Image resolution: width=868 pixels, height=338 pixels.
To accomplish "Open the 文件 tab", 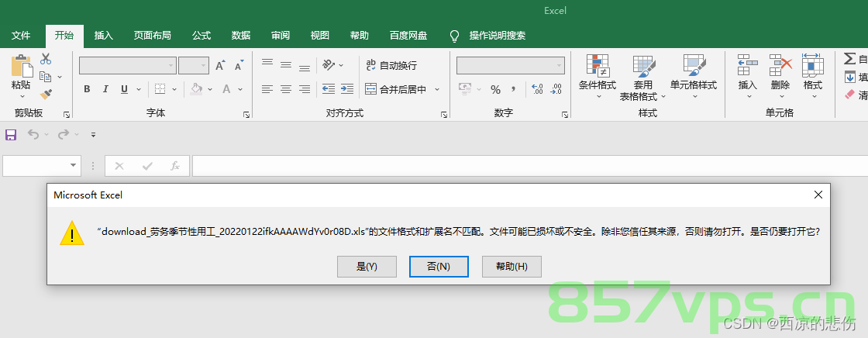I will coord(21,36).
